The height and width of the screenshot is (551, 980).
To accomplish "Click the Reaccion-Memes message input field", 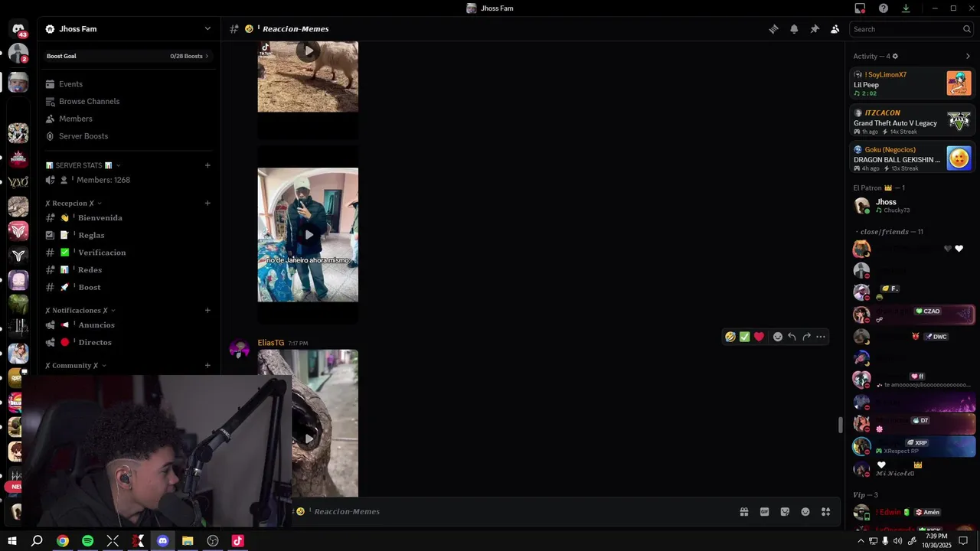I will click(x=513, y=512).
